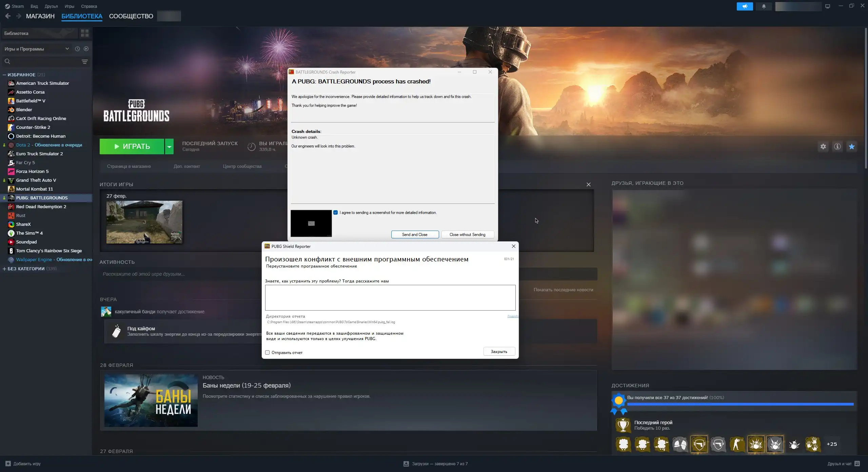Open the Справка menu
Screen dimensions: 868x472
tap(89, 6)
